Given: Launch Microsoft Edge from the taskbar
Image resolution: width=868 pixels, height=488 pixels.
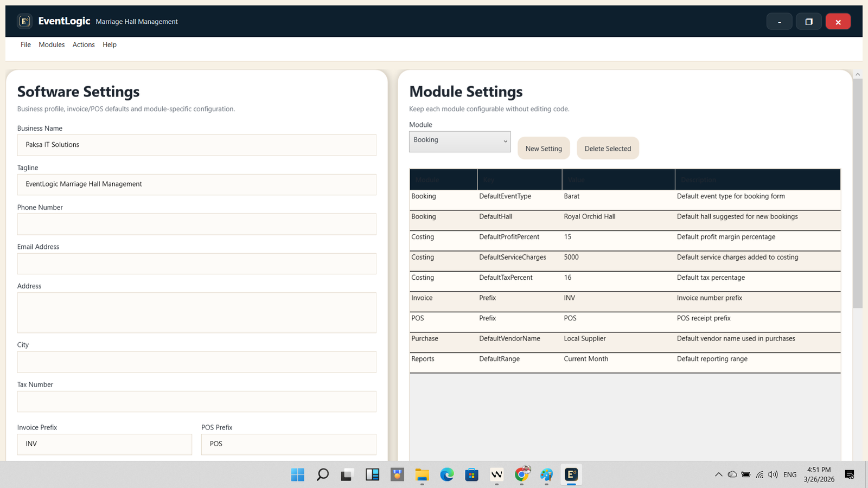Looking at the screenshot, I should (x=446, y=475).
